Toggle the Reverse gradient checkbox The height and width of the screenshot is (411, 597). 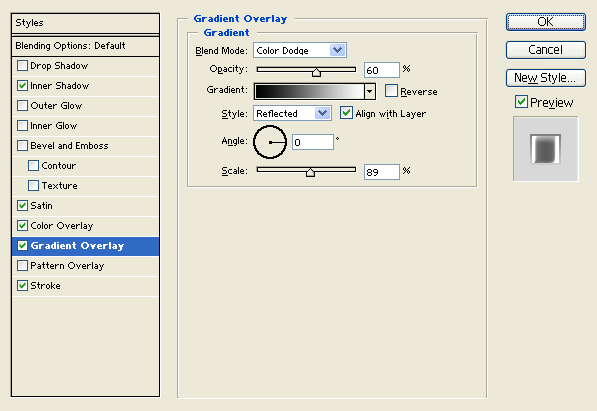tap(391, 91)
